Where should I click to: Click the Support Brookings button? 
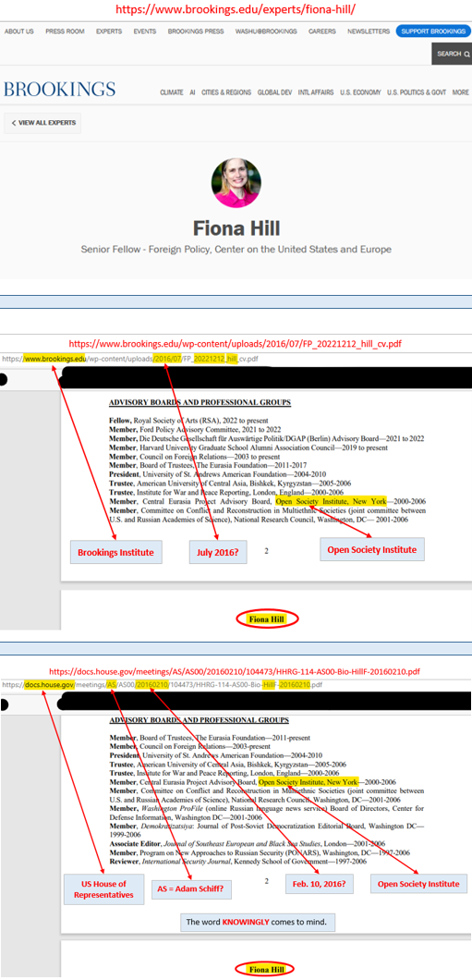tap(432, 31)
